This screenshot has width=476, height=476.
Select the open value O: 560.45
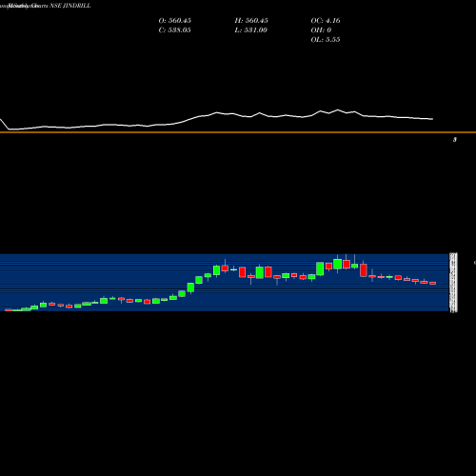point(175,21)
